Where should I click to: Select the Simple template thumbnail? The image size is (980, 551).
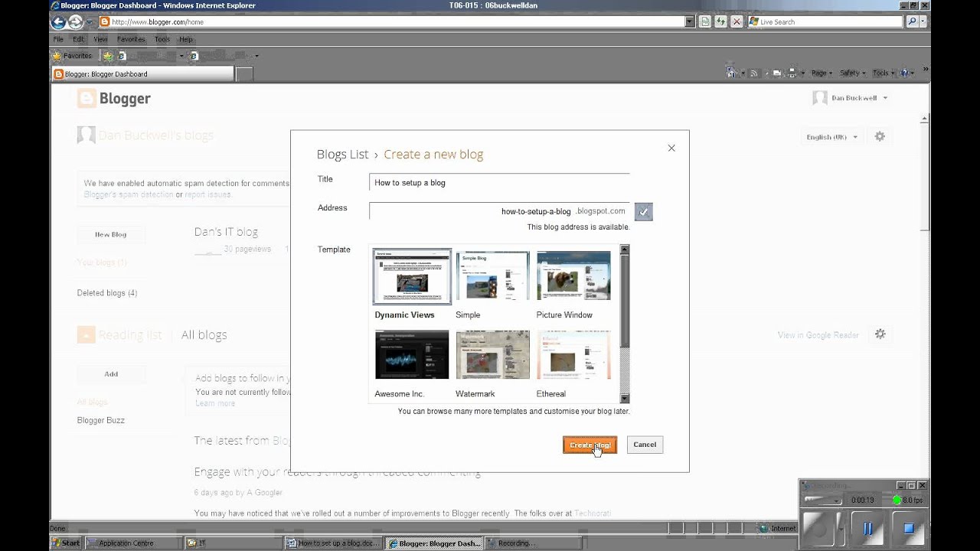[492, 276]
